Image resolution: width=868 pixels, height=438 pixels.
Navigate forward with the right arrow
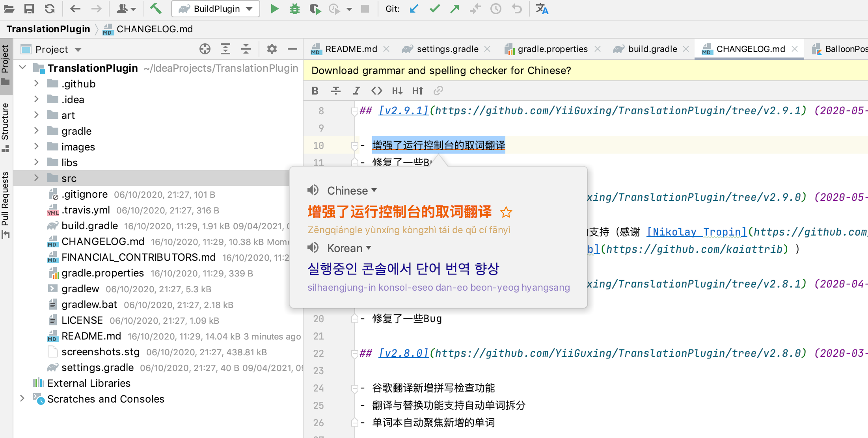(96, 9)
